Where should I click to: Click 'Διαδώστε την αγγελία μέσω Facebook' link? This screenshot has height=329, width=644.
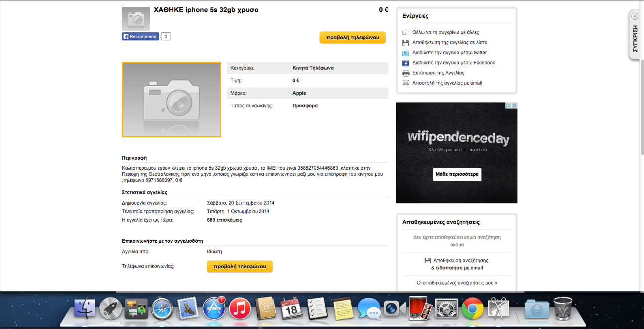pos(454,63)
